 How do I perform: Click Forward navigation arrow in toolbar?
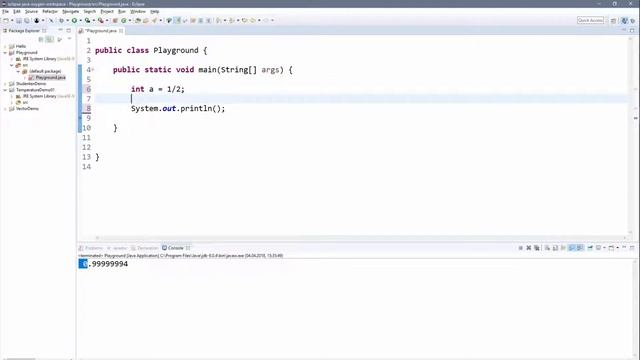(x=266, y=20)
